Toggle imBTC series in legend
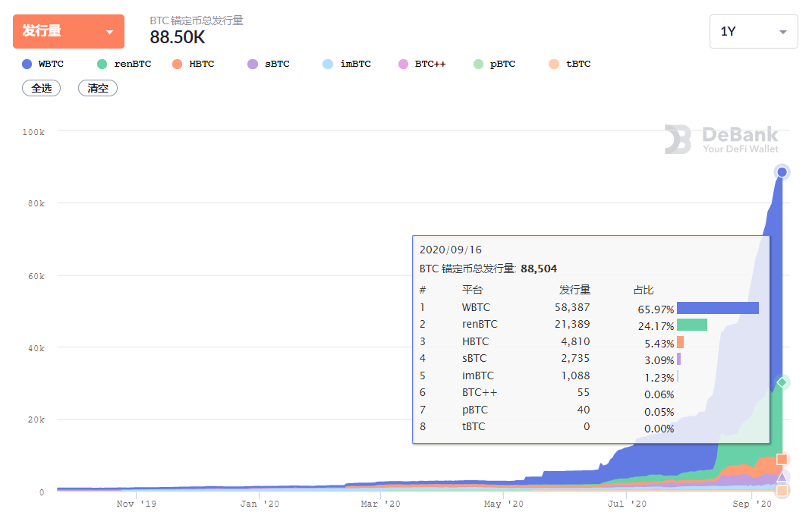This screenshot has height=531, width=812. pyautogui.click(x=347, y=64)
